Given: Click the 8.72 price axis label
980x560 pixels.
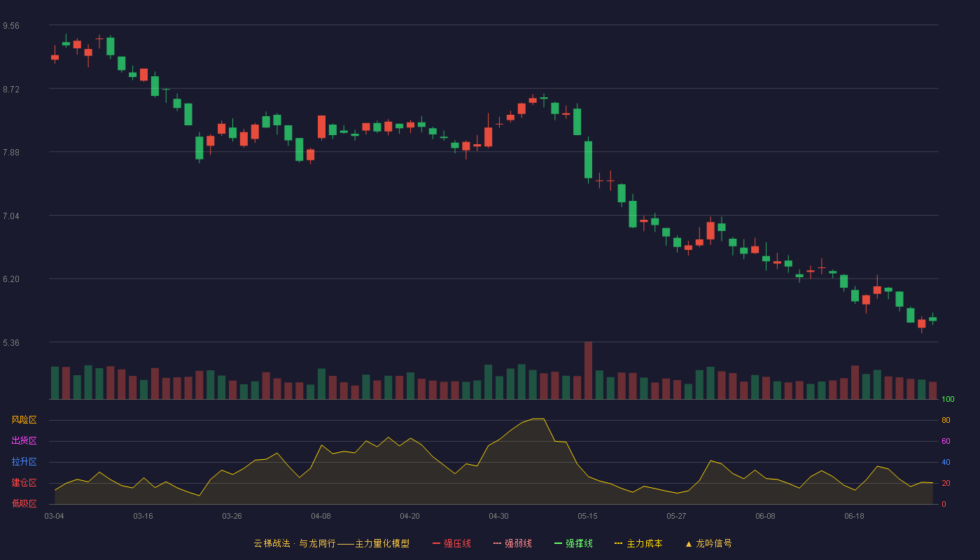Looking at the screenshot, I should pos(11,89).
